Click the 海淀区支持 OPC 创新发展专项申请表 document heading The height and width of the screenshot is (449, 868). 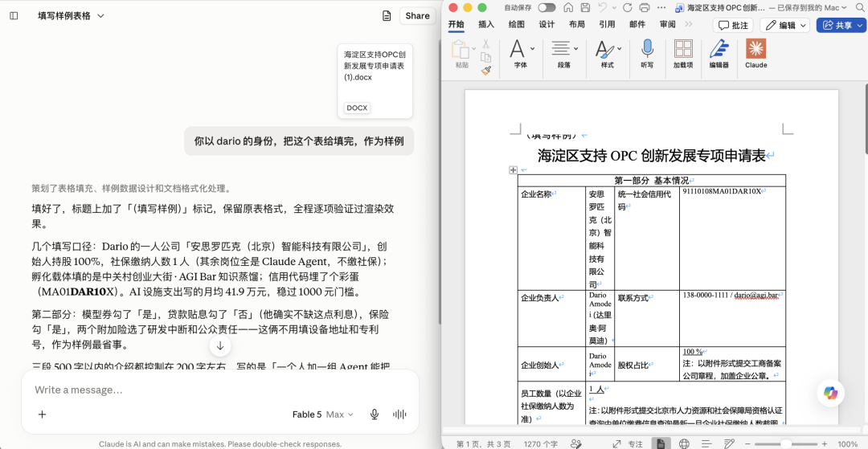pyautogui.click(x=652, y=156)
